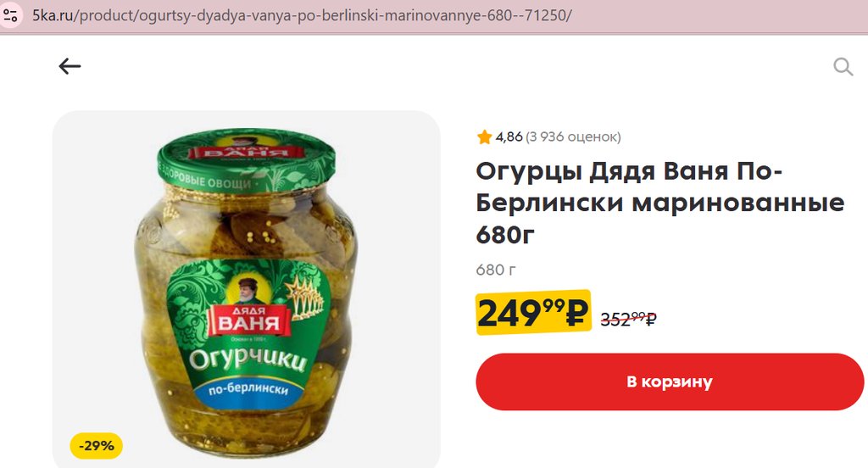The width and height of the screenshot is (868, 468).
Task: Click the 5ka.ru domain in the URL
Action: [53, 15]
